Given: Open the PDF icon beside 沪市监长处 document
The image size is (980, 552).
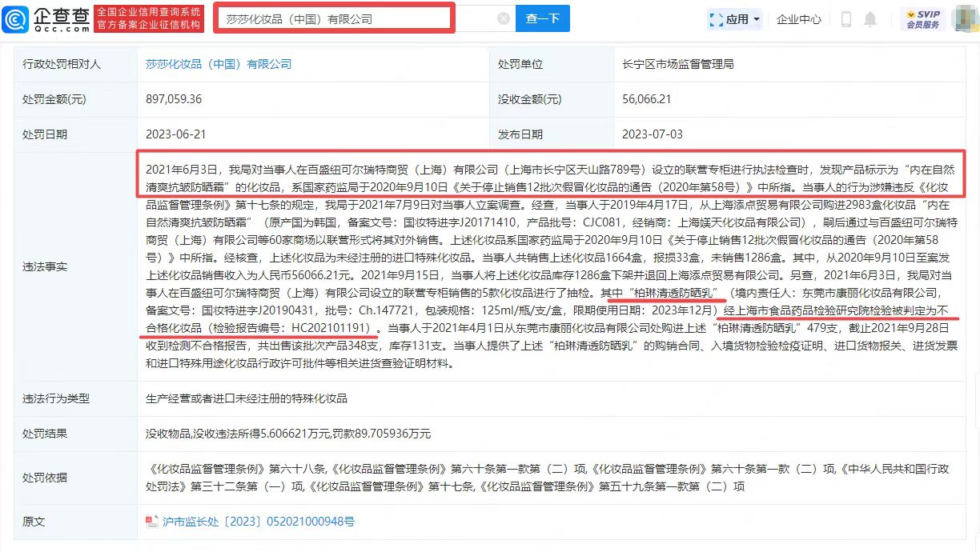Looking at the screenshot, I should click(x=151, y=522).
